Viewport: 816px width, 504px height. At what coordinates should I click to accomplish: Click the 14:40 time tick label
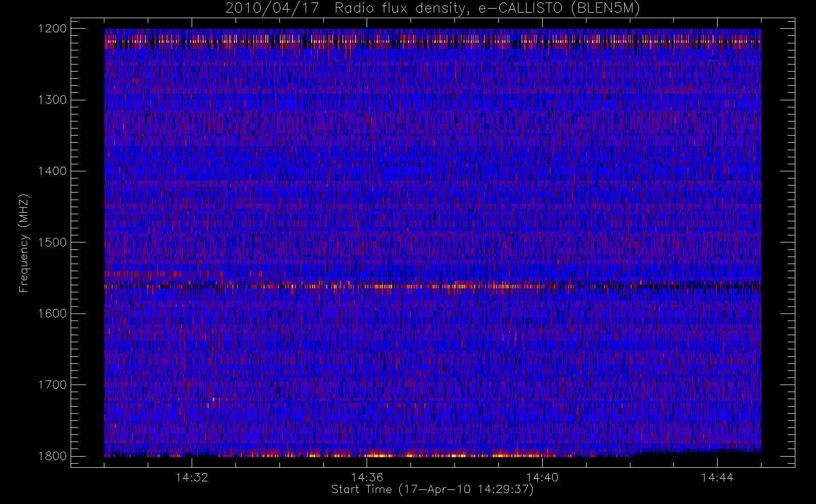point(542,477)
